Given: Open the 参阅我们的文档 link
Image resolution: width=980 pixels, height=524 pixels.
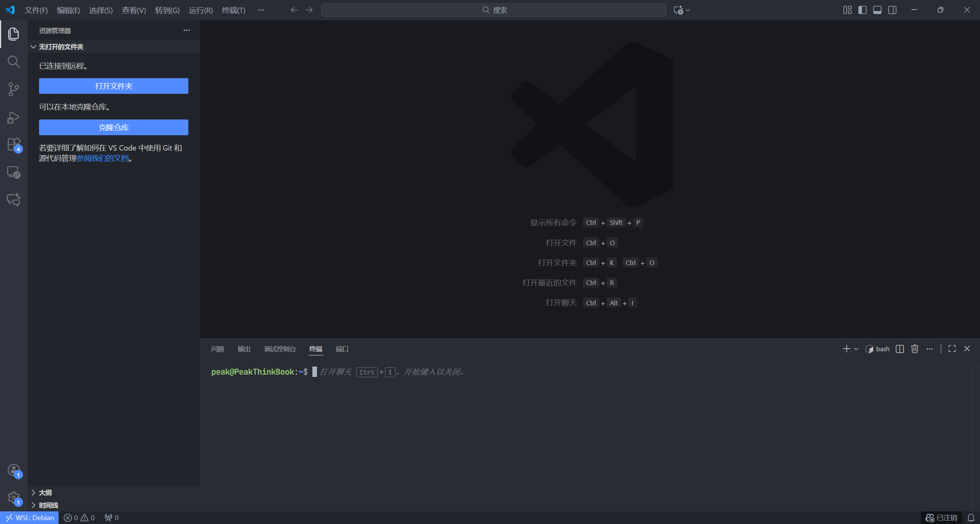Looking at the screenshot, I should [103, 158].
